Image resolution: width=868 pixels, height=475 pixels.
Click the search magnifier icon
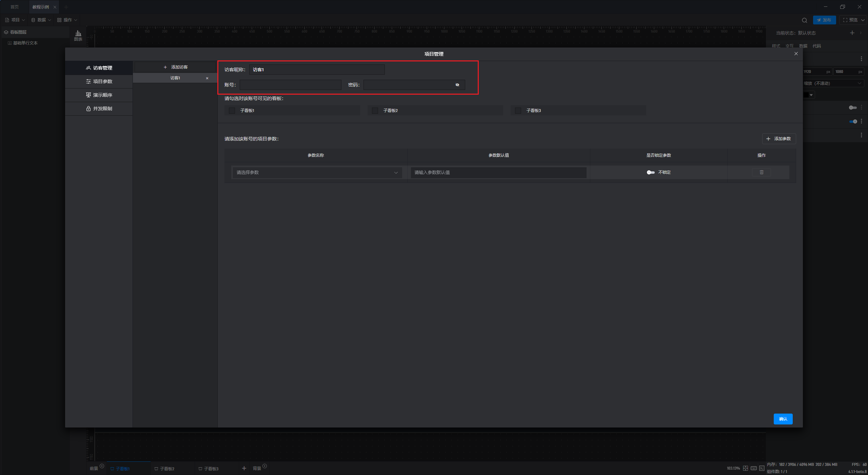[804, 20]
